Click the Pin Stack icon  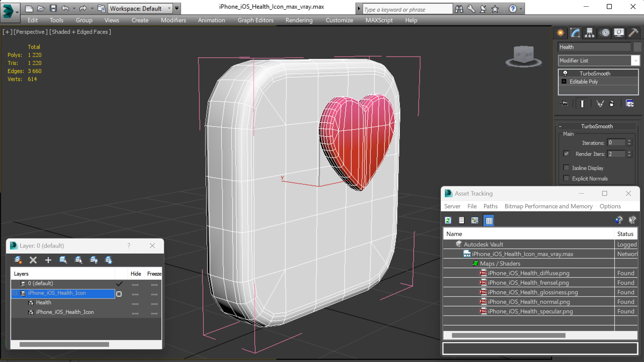coord(564,103)
